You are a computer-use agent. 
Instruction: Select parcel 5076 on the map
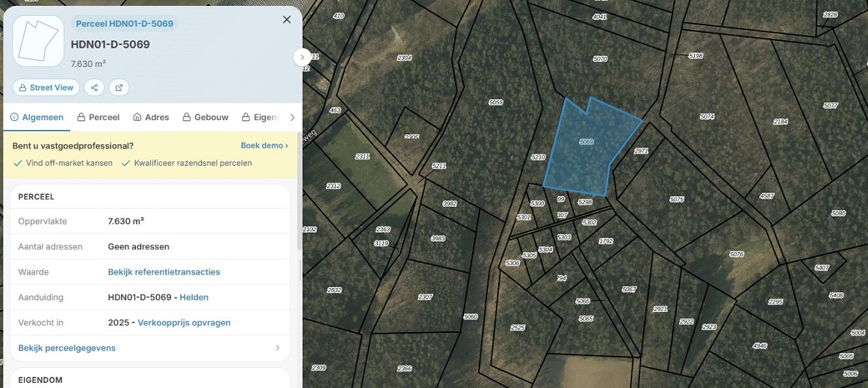(737, 254)
